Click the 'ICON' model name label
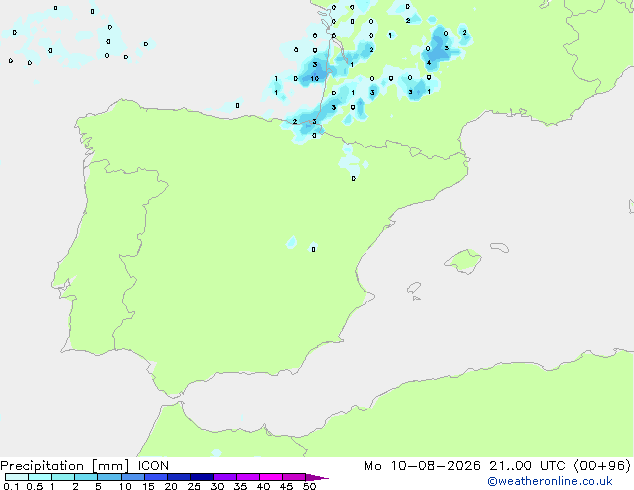This screenshot has width=634, height=490. pos(153,466)
